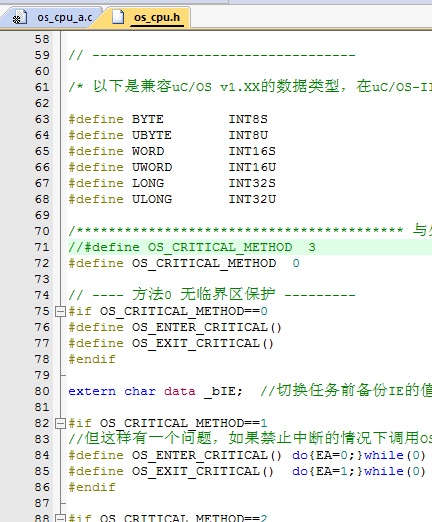The width and height of the screenshot is (432, 522).
Task: Click INT8U on the UBYTE line
Action: (248, 135)
